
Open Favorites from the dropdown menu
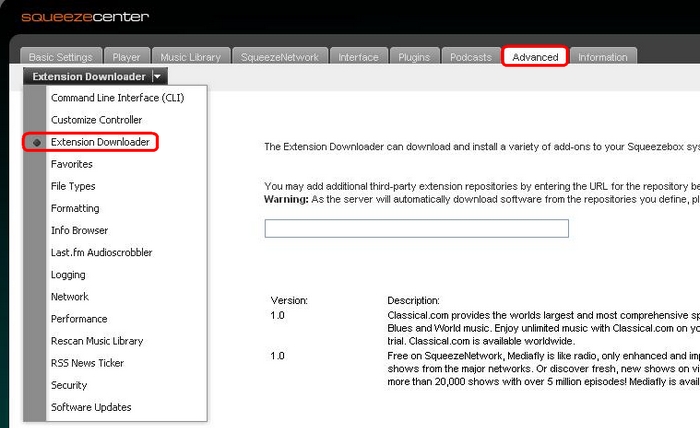[72, 164]
